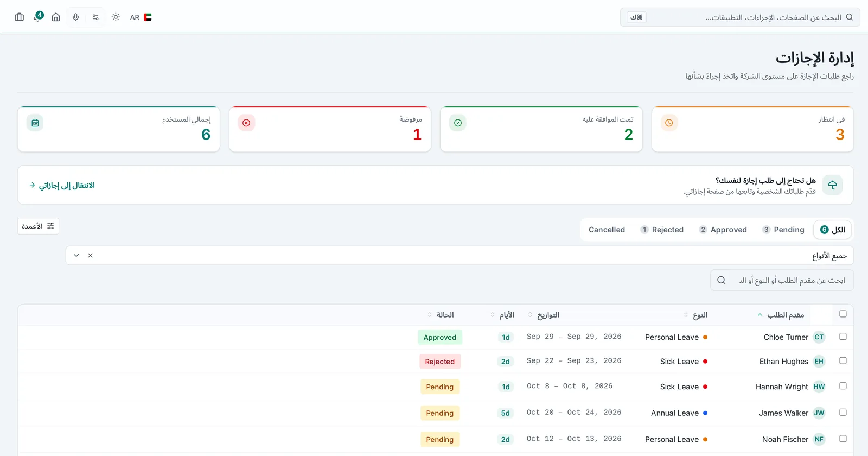Check the checkbox for James Walker's row

843,412
